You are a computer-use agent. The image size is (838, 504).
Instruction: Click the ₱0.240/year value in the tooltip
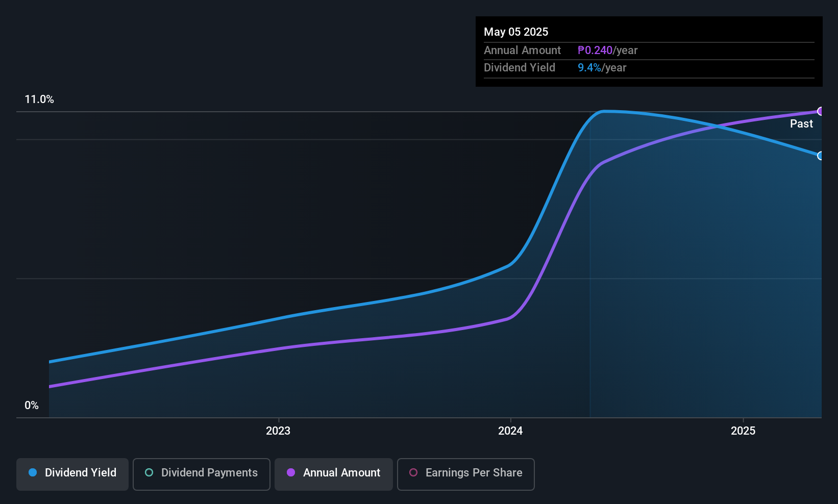(596, 50)
